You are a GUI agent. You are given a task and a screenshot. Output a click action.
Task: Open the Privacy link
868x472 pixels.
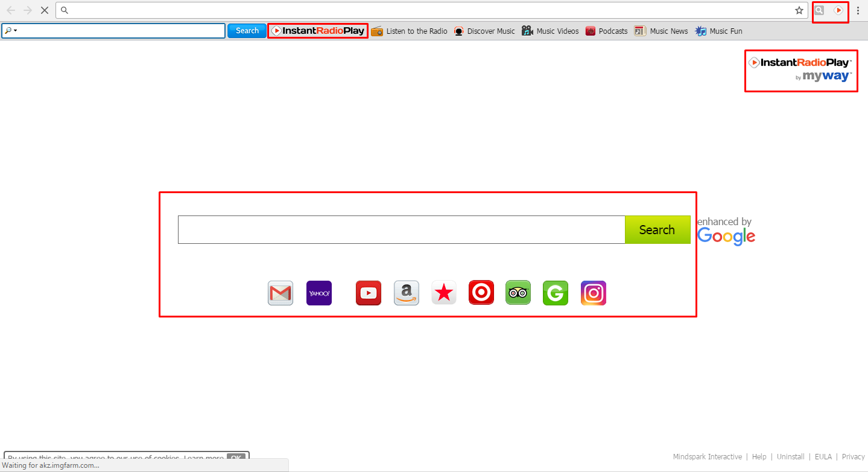point(854,457)
